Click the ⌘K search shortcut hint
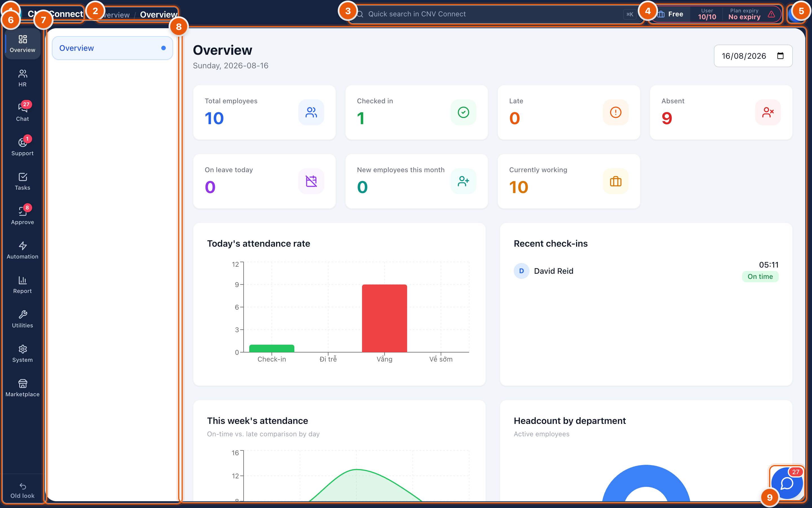812x508 pixels. 630,14
